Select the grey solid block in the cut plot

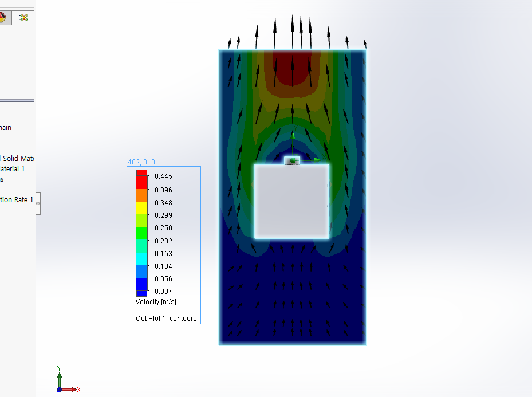(x=292, y=201)
